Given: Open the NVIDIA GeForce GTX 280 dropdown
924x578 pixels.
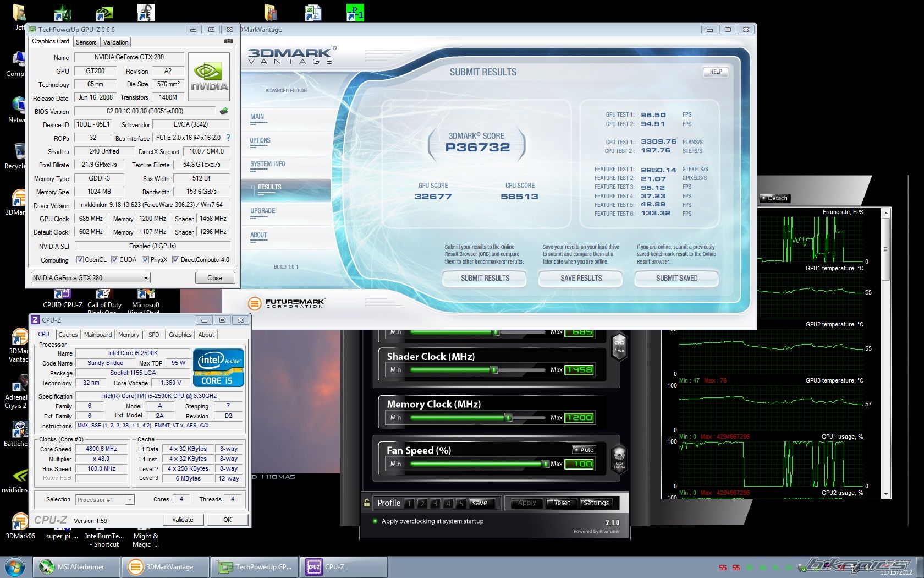Looking at the screenshot, I should tap(91, 278).
